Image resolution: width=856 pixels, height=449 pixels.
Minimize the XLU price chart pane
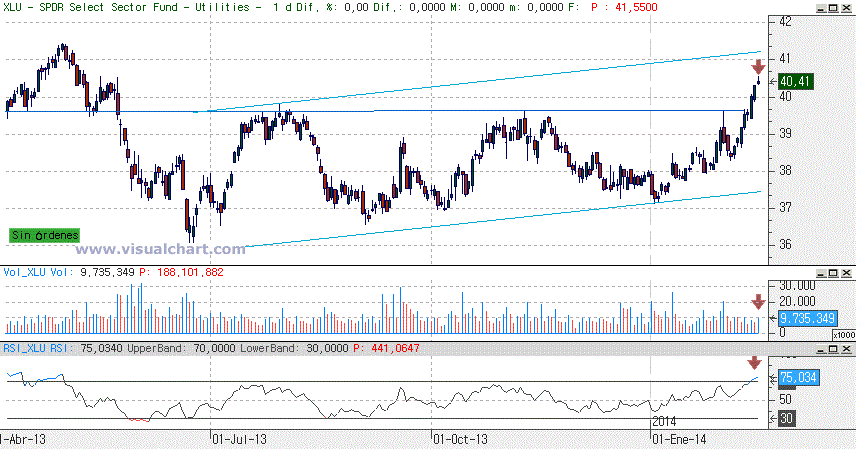coord(821,8)
